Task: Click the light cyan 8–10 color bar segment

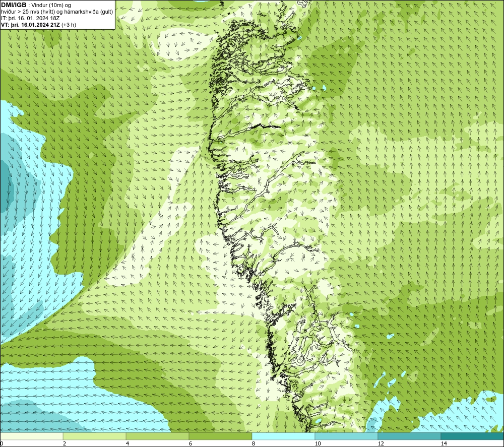Action: click(283, 436)
